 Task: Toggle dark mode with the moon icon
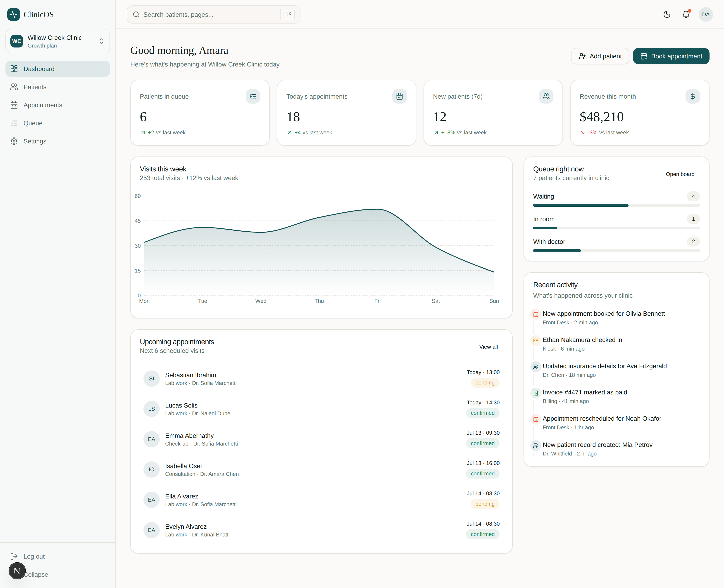pyautogui.click(x=667, y=14)
